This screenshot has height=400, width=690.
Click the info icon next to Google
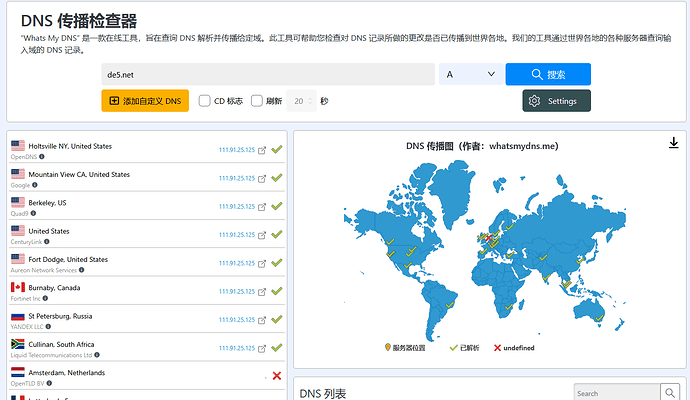point(35,185)
